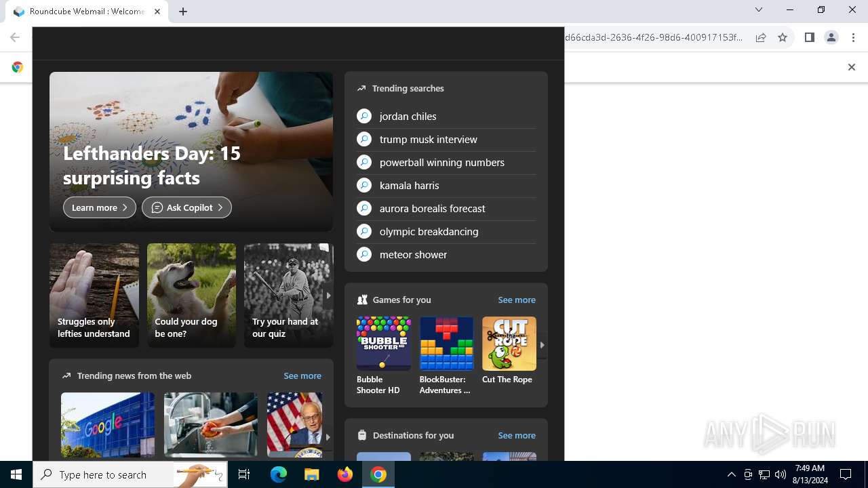Toggle the Chrome side panel
The image size is (868, 488).
[x=809, y=38]
